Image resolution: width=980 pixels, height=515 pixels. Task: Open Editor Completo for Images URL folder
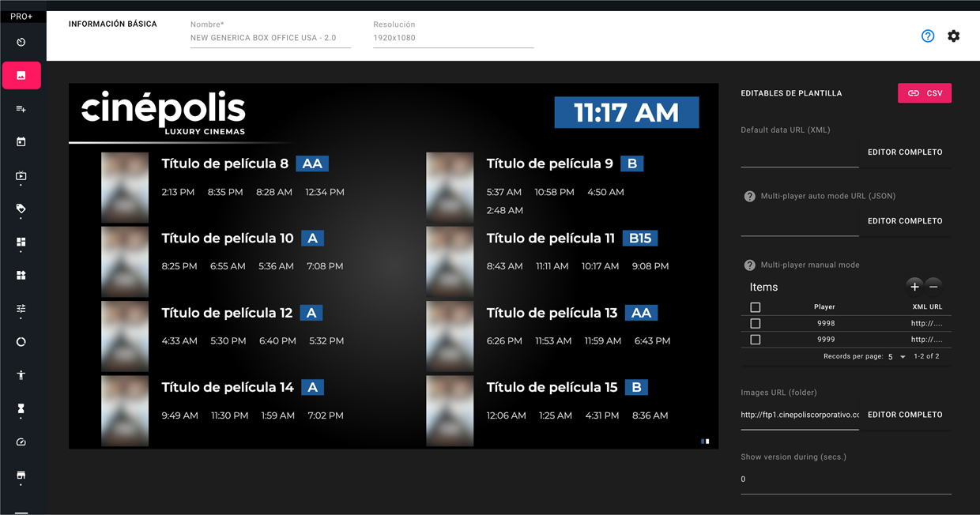click(905, 415)
